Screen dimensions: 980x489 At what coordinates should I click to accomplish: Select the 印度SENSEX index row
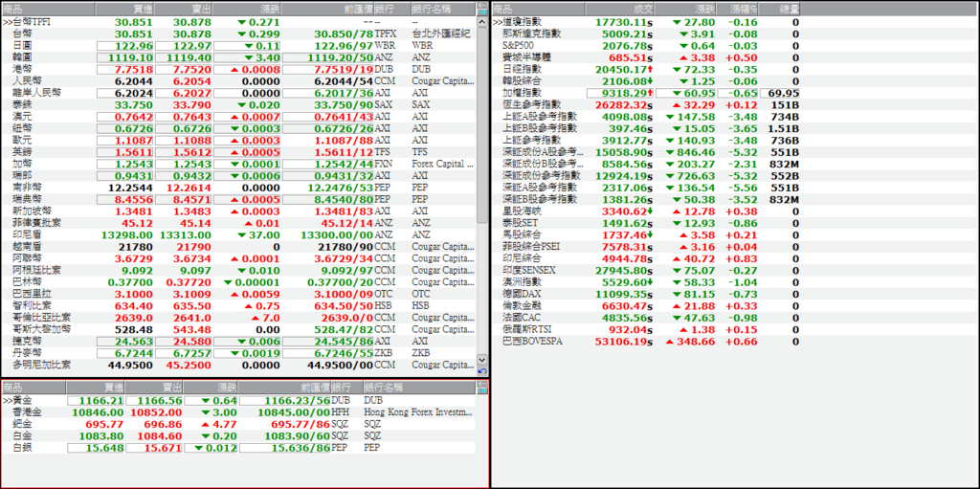click(x=646, y=270)
